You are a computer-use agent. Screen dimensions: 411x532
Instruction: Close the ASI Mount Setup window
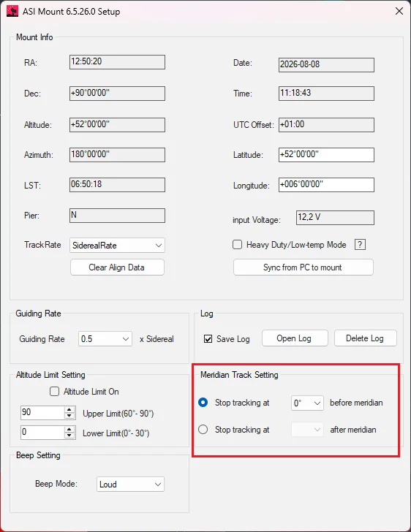click(x=399, y=11)
